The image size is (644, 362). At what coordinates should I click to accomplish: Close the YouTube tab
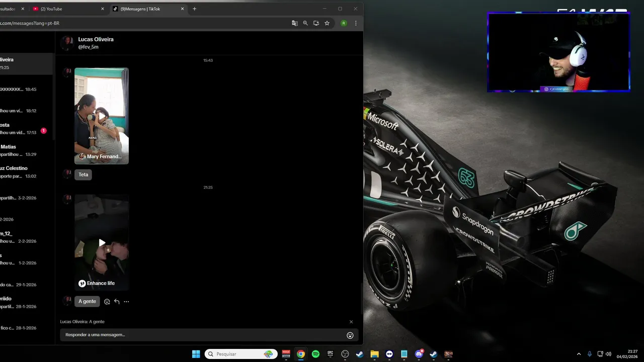click(x=103, y=9)
